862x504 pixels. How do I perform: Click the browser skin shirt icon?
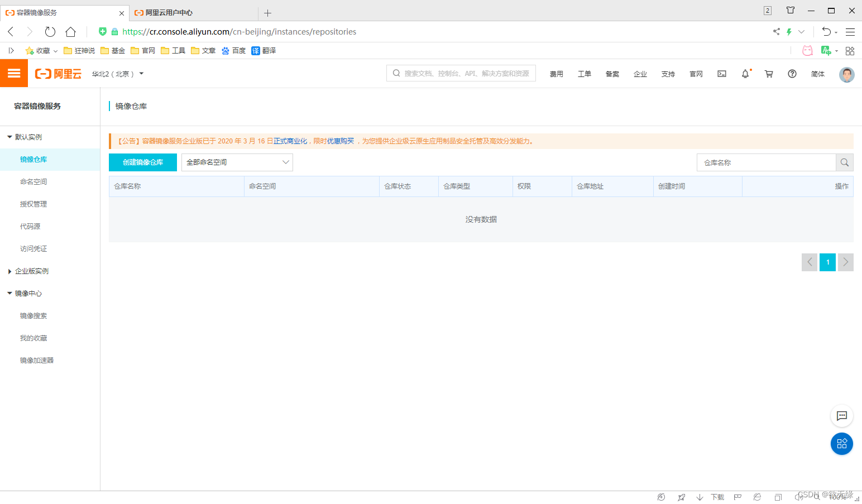pos(791,10)
